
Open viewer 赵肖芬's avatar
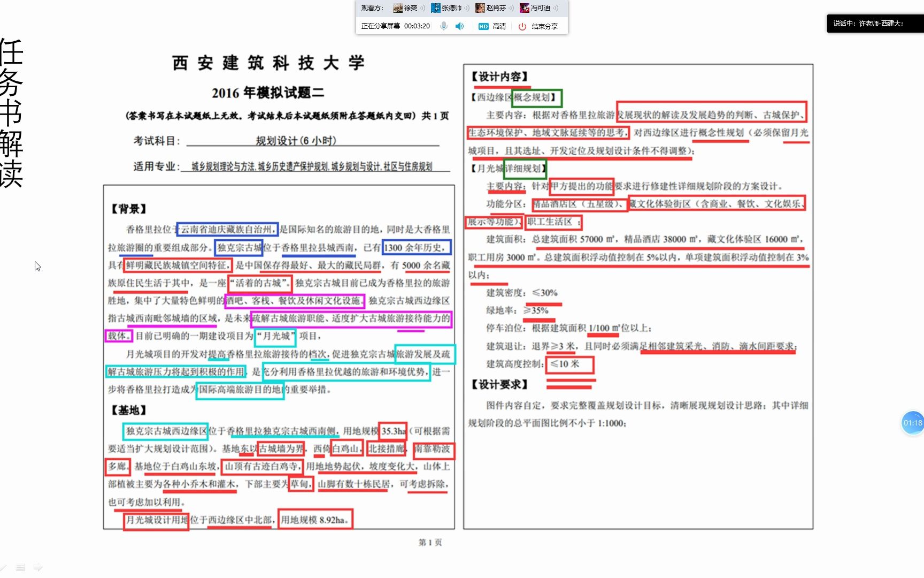[480, 8]
